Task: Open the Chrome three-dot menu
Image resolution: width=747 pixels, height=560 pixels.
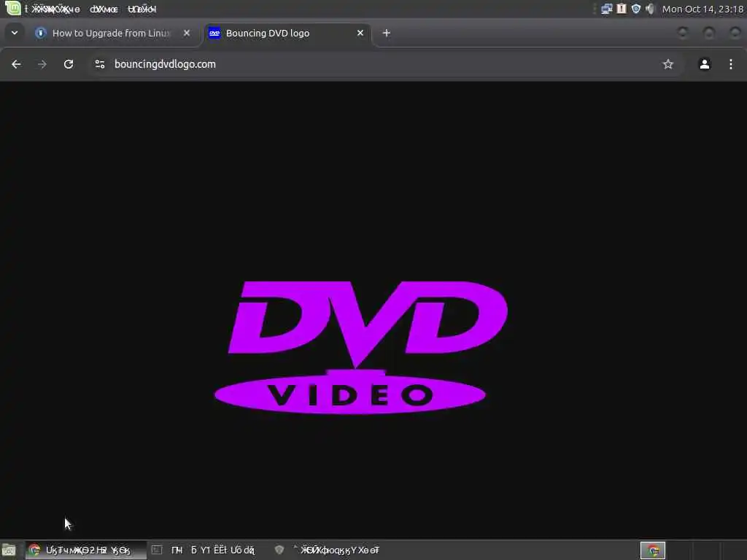Action: tap(731, 64)
